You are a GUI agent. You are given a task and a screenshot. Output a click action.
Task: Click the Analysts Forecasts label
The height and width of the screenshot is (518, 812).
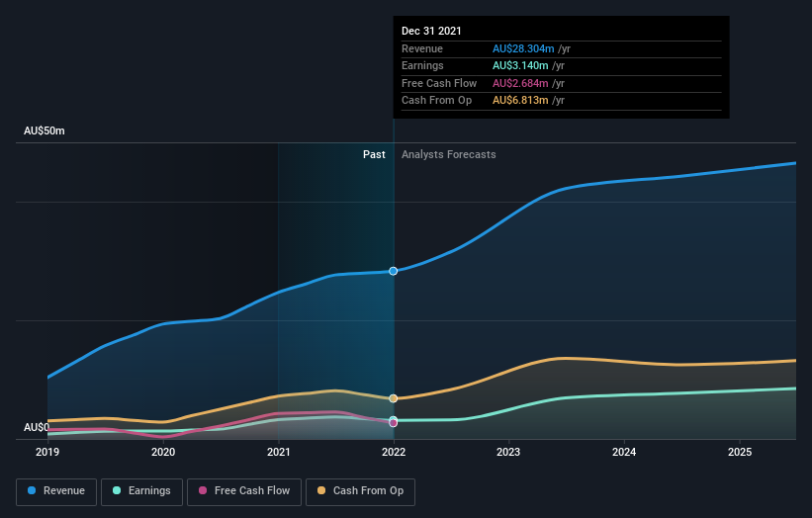pos(448,154)
